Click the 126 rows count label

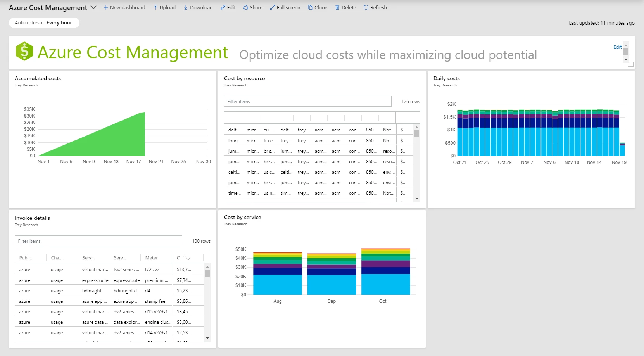(x=411, y=101)
